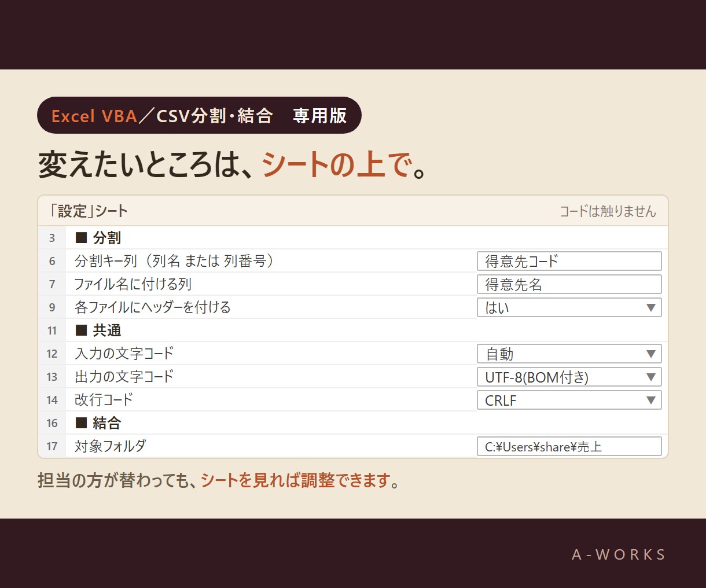Select row number 9 header
Viewport: 706px width, 588px height.
pyautogui.click(x=52, y=307)
